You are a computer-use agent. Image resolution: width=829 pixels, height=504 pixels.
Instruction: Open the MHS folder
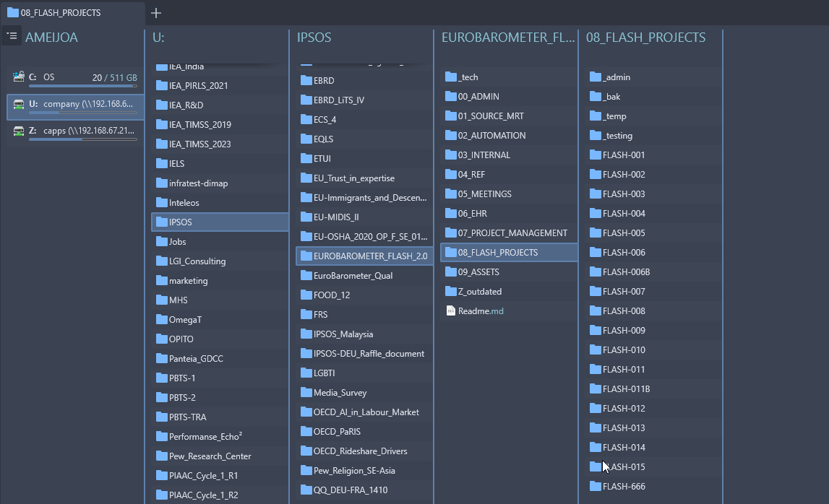(x=220, y=300)
